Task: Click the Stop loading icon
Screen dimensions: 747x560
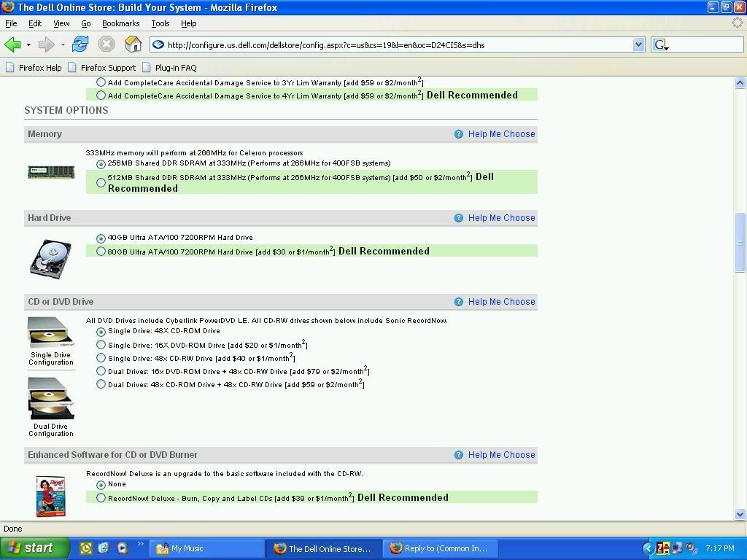Action: coord(107,44)
